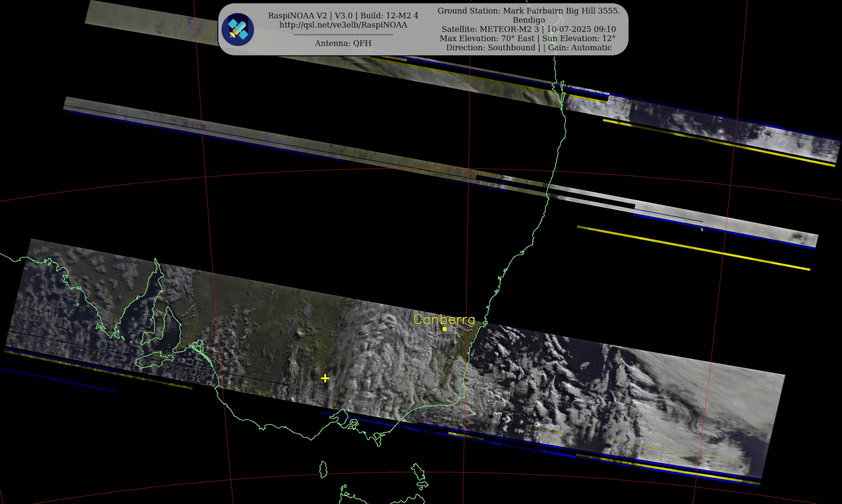
Task: Click the King Island outline
Action: pos(323,469)
